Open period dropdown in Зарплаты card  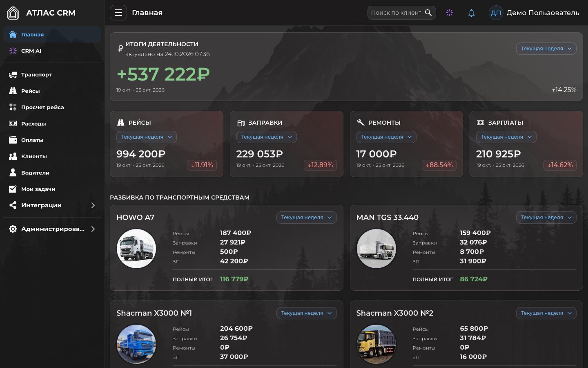(506, 137)
